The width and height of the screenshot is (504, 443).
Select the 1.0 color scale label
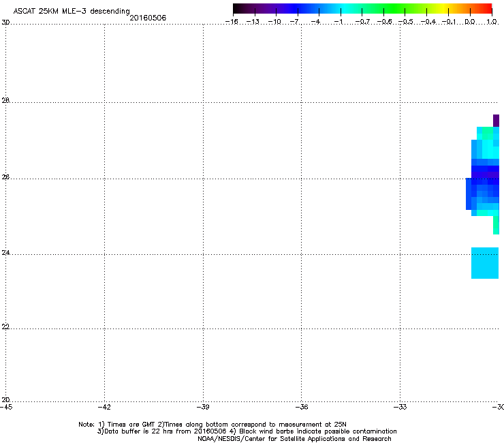[492, 22]
